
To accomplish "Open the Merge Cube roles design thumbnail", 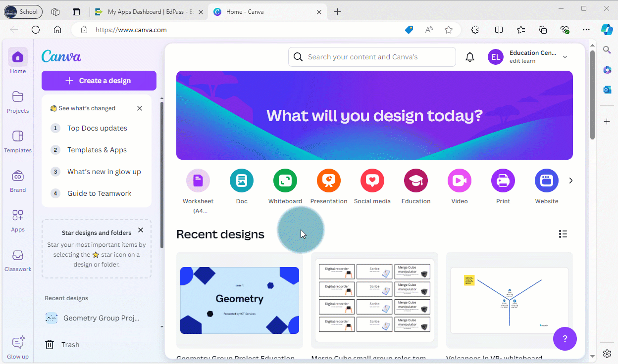I will coord(374,300).
